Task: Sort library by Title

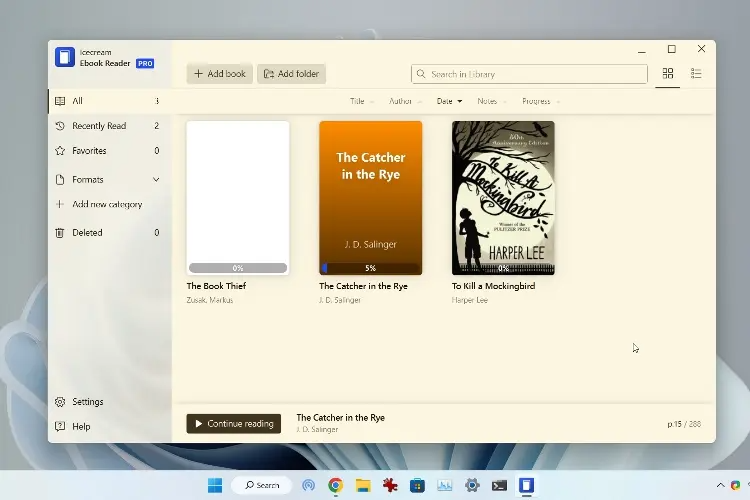Action: pos(361,101)
